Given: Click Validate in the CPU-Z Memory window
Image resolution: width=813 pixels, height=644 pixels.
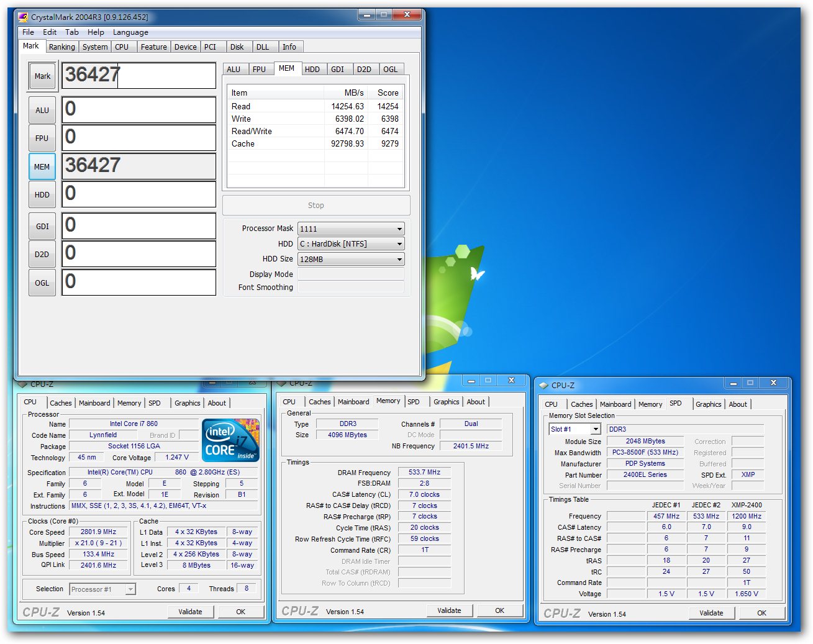Looking at the screenshot, I should click(449, 610).
